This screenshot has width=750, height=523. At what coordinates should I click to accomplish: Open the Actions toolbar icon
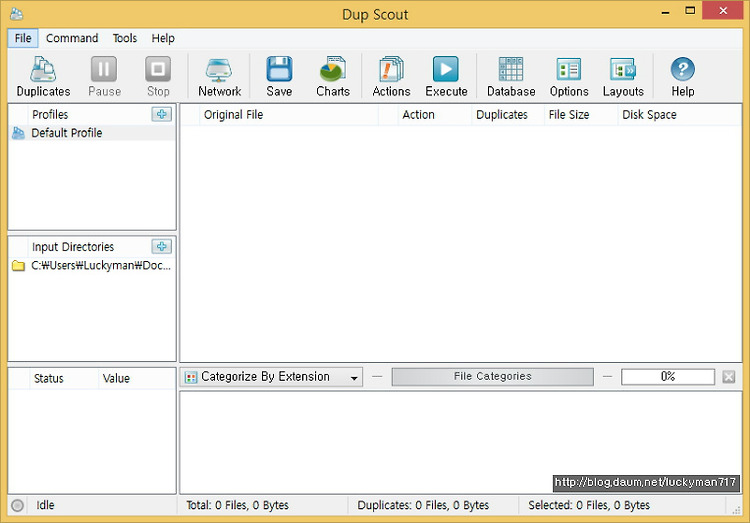[391, 69]
